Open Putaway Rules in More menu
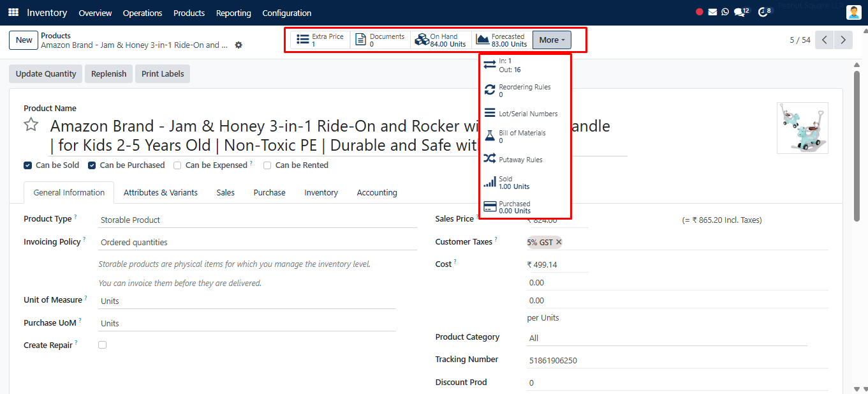The image size is (868, 394). coord(524,160)
